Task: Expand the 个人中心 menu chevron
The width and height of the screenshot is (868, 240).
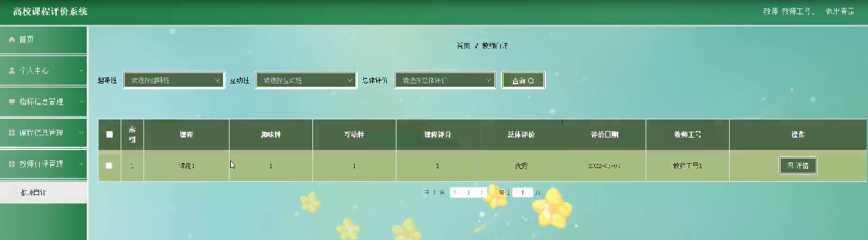Action: (81, 70)
